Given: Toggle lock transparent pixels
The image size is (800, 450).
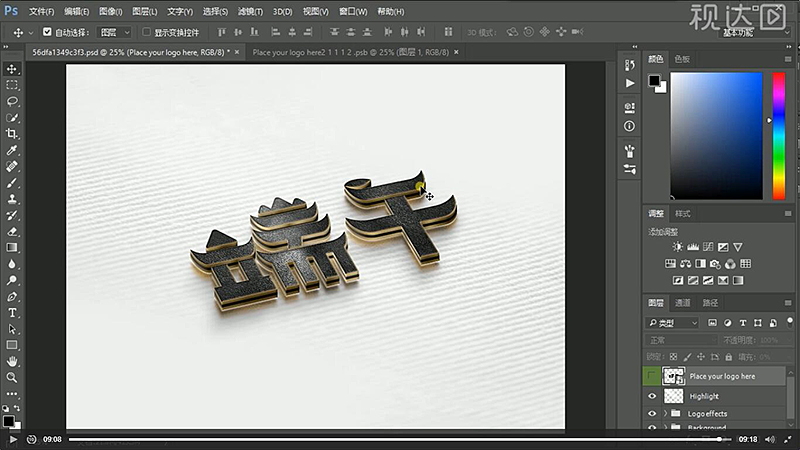Looking at the screenshot, I should click(x=673, y=357).
